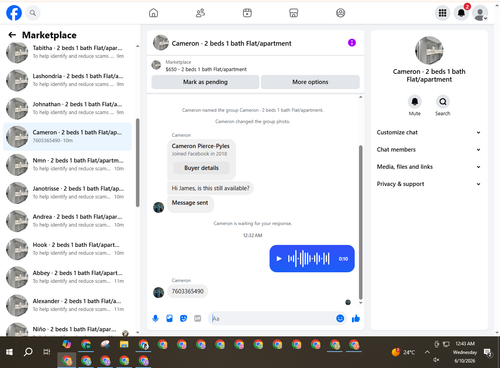Expand Chat members section
The image size is (500, 368).
coord(429,149)
